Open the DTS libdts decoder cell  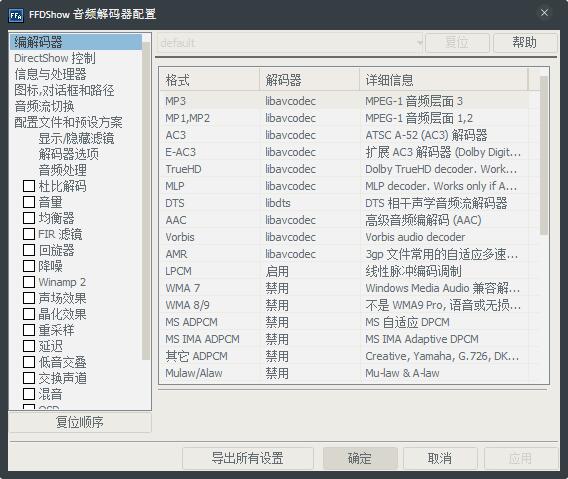click(310, 203)
